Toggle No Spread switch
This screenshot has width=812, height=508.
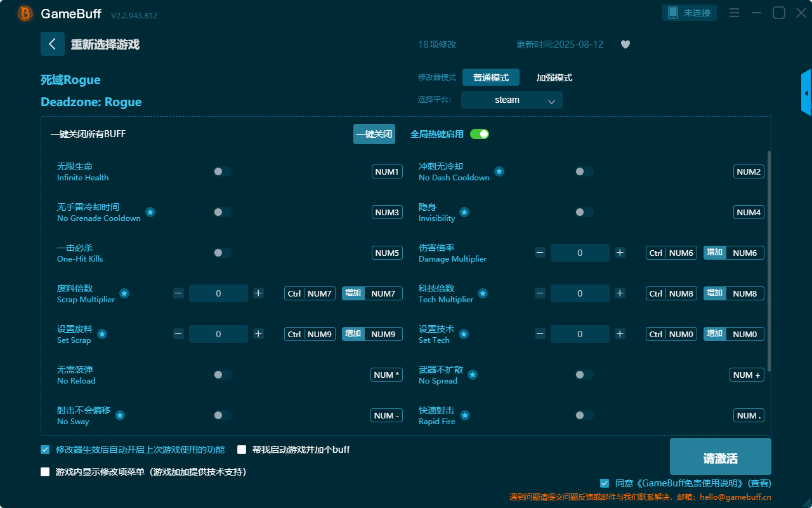(584, 375)
